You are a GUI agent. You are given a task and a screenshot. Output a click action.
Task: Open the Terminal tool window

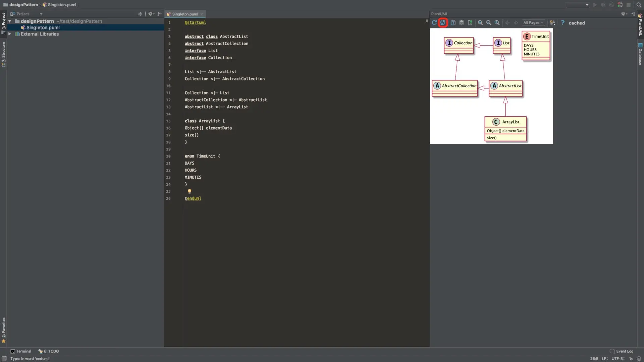(21, 351)
